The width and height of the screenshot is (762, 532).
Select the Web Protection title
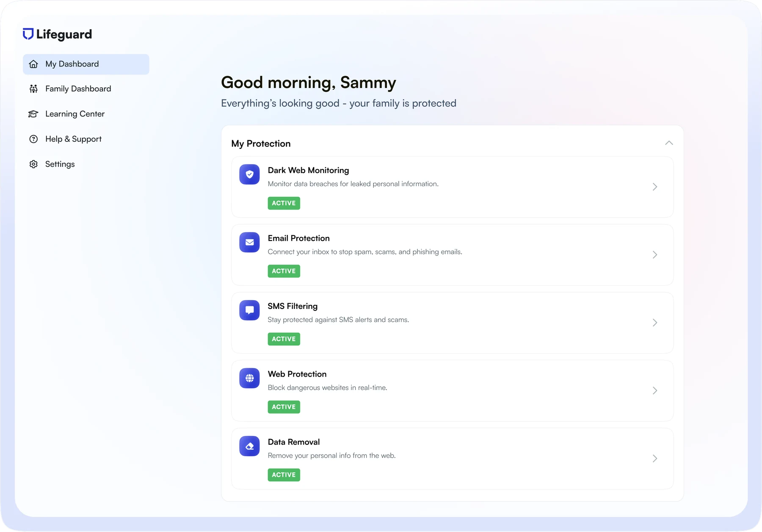tap(297, 374)
